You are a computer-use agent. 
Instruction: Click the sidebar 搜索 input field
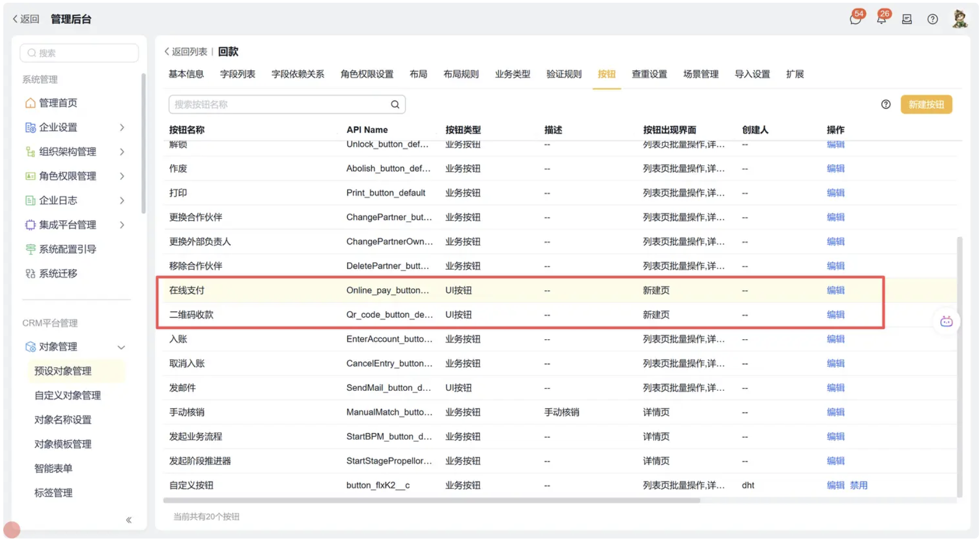point(79,53)
